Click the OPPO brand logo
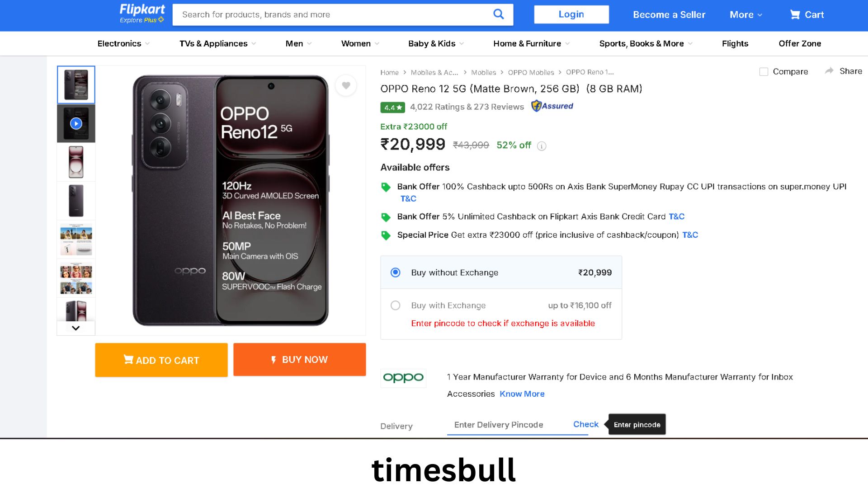The height and width of the screenshot is (488, 868). [403, 377]
